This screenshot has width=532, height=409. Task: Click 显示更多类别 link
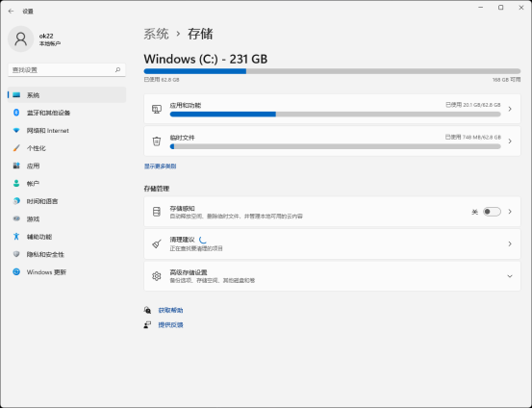(160, 166)
